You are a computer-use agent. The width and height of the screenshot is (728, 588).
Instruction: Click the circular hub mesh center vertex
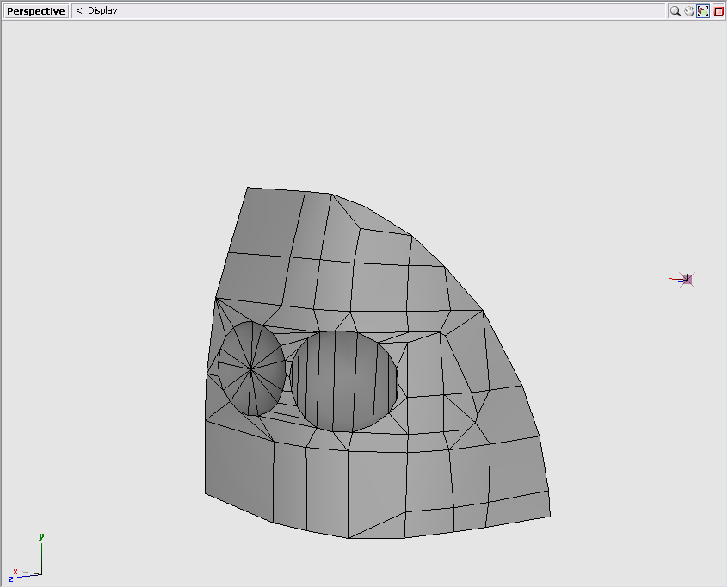click(x=251, y=369)
